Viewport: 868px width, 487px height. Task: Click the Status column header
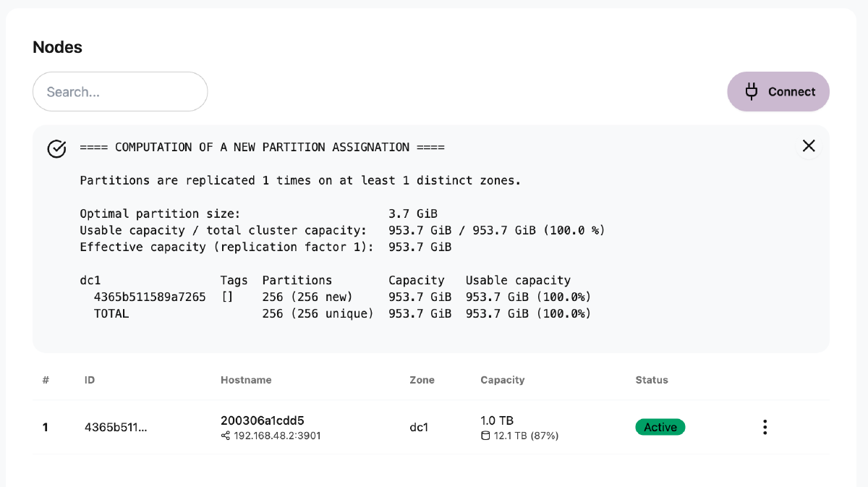pyautogui.click(x=652, y=380)
